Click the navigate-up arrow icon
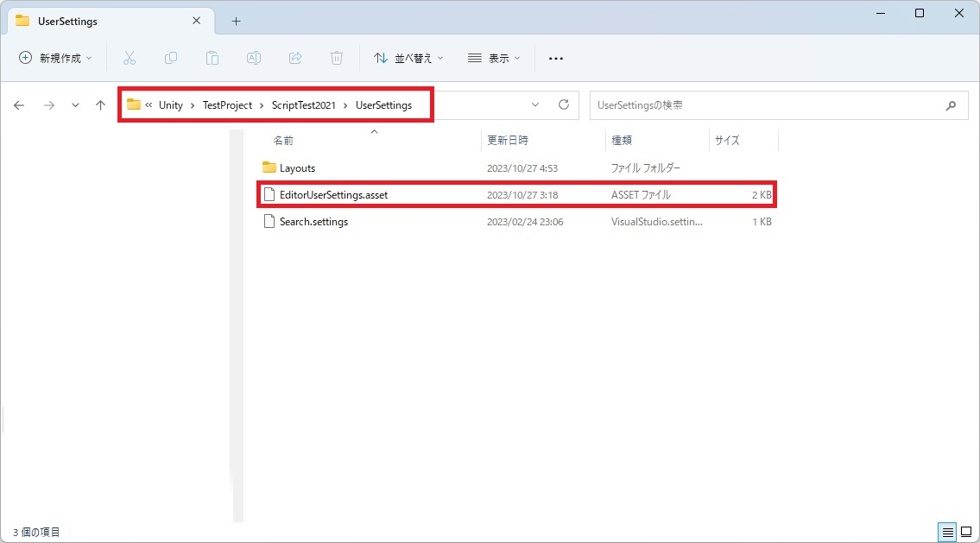The width and height of the screenshot is (980, 543). point(100,104)
